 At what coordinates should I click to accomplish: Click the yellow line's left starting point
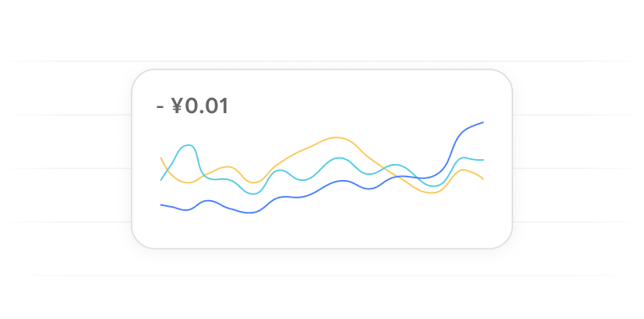[161, 158]
